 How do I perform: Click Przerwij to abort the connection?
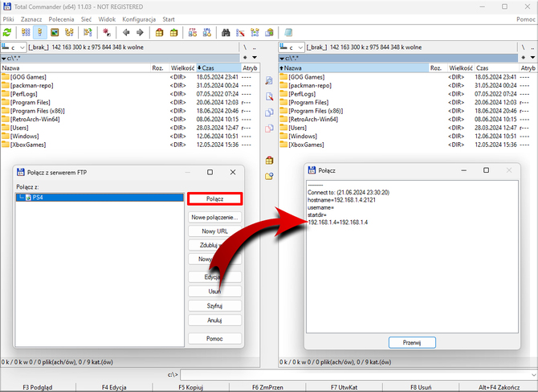point(412,342)
